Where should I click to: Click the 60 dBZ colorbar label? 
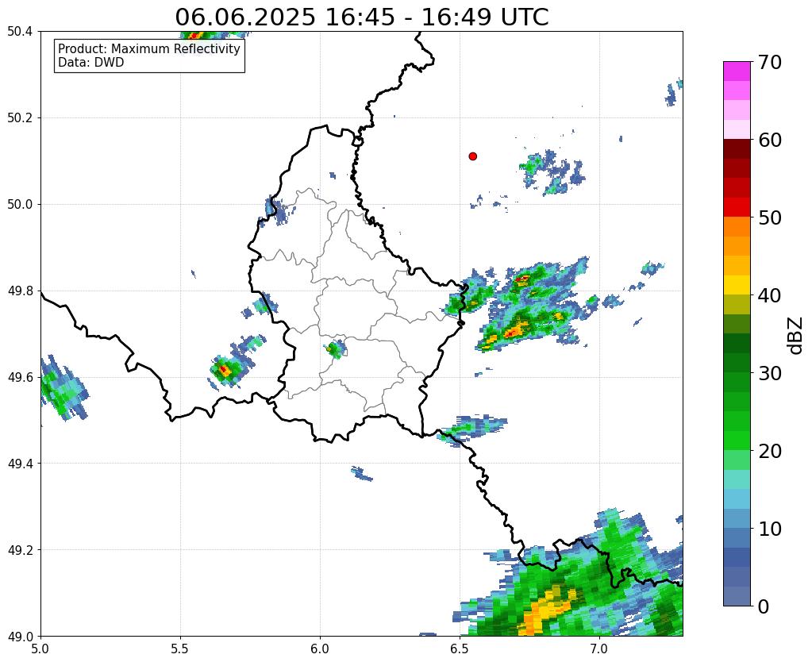768,140
